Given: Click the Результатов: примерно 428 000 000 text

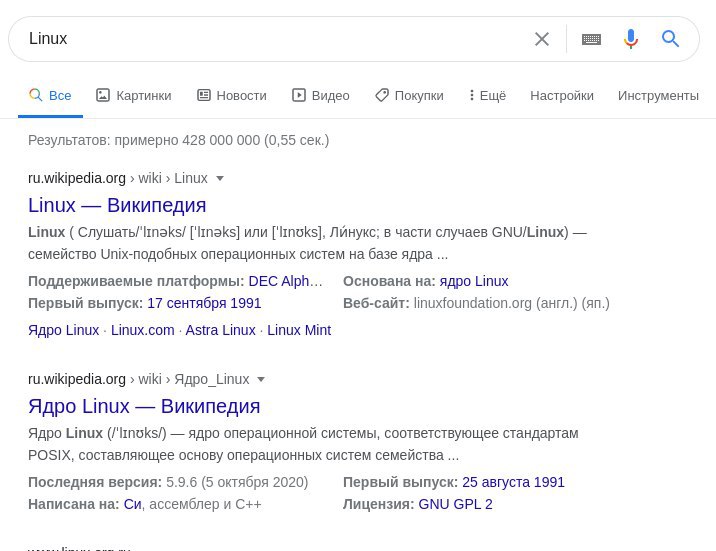Looking at the screenshot, I should (144, 140).
